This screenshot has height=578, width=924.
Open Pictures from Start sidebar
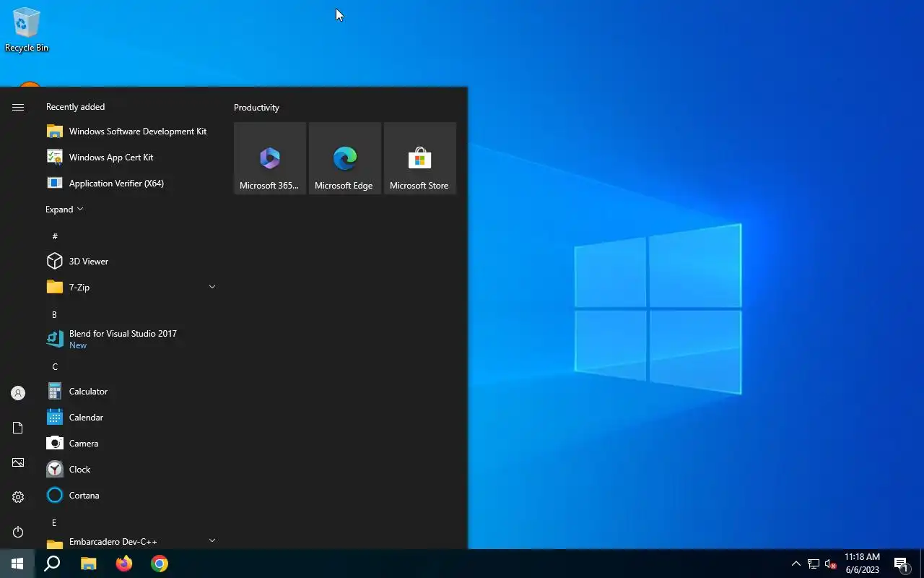(18, 462)
